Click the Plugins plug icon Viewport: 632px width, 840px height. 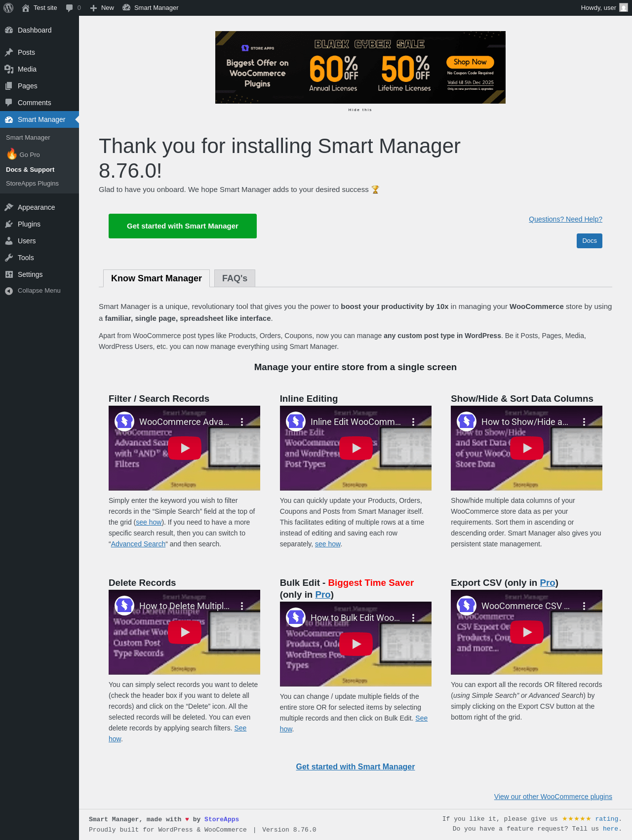pyautogui.click(x=9, y=224)
